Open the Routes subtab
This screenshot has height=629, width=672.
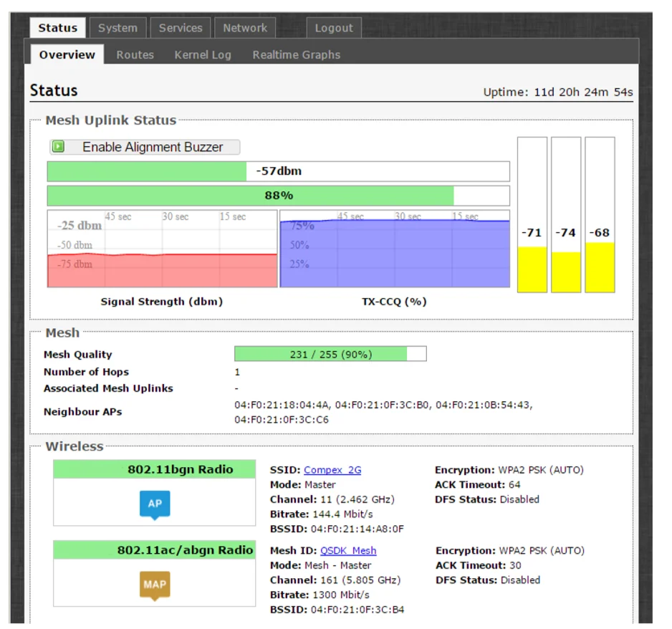point(135,54)
